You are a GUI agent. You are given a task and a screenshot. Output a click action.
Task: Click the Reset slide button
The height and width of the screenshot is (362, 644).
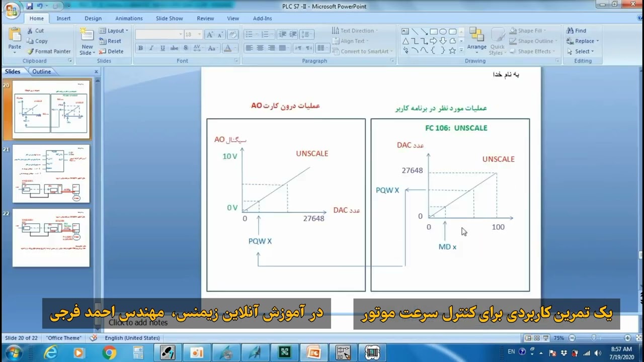pyautogui.click(x=110, y=41)
